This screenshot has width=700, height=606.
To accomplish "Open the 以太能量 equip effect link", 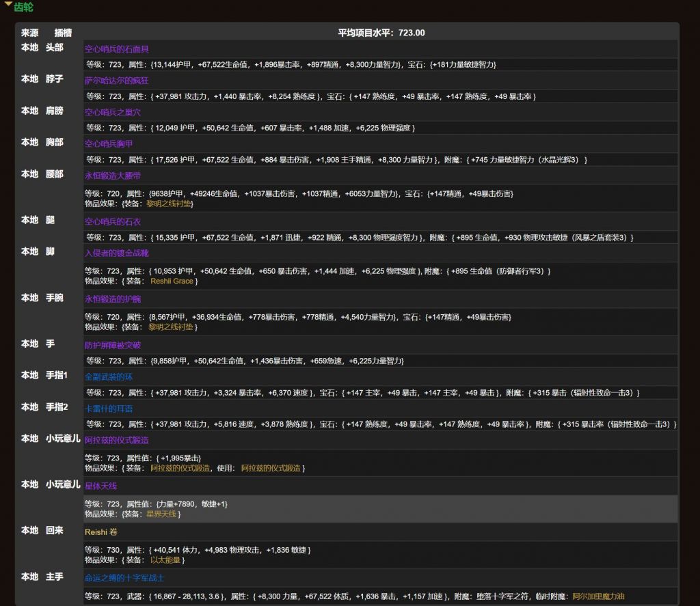I will [x=165, y=560].
